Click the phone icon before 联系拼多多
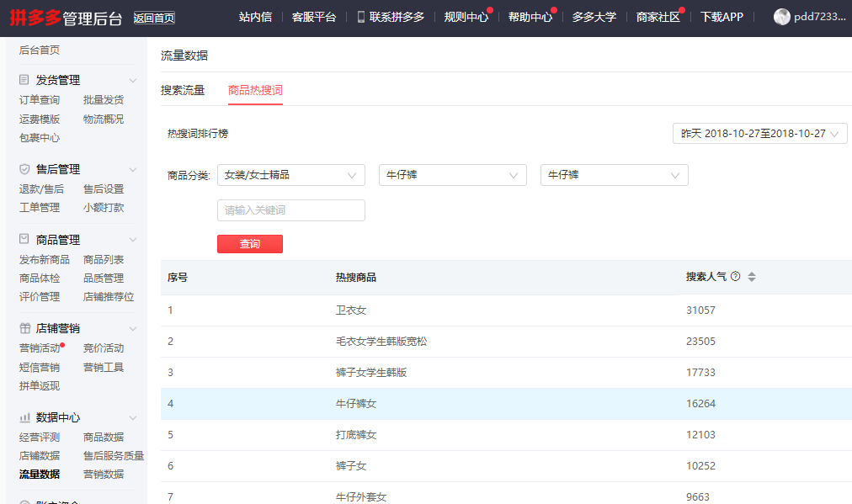Screen dimensions: 852x504 (361, 17)
